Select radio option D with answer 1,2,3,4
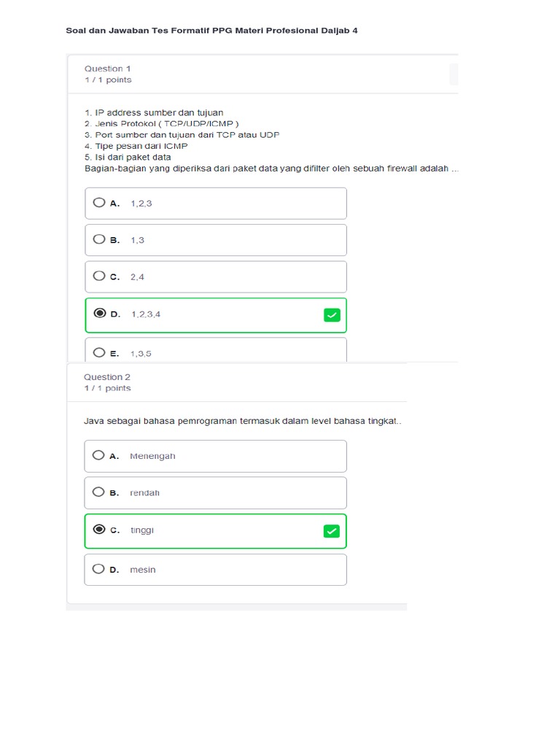Image resolution: width=560 pixels, height=747 pixels. 99,314
